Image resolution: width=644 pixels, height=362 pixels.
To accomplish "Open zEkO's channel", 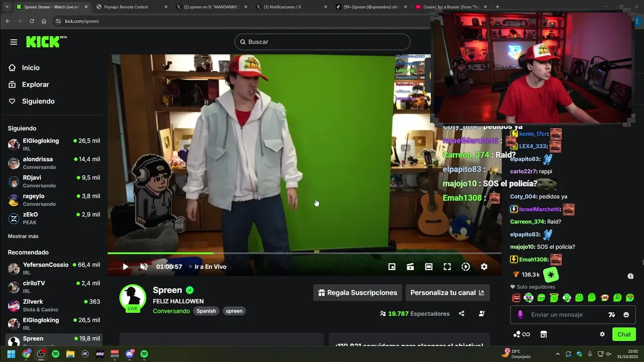I will [53, 218].
